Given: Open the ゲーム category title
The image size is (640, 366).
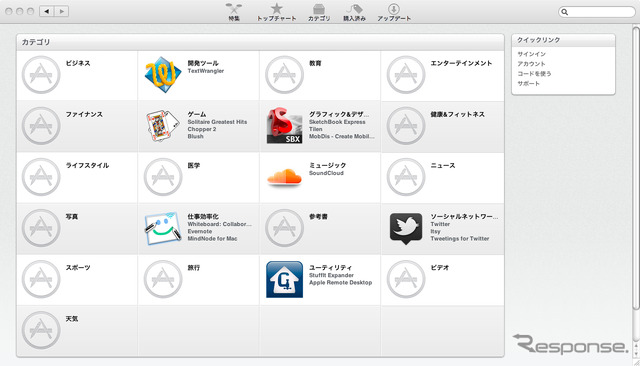Looking at the screenshot, I should [197, 114].
